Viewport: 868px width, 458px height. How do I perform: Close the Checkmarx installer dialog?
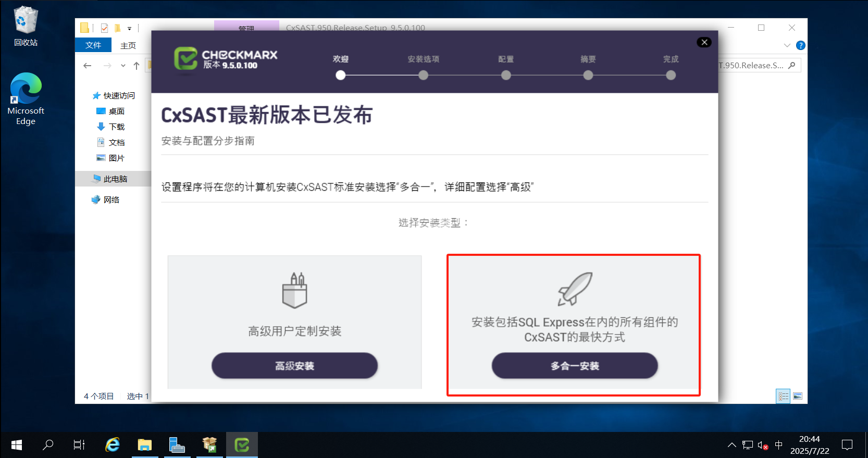click(704, 42)
